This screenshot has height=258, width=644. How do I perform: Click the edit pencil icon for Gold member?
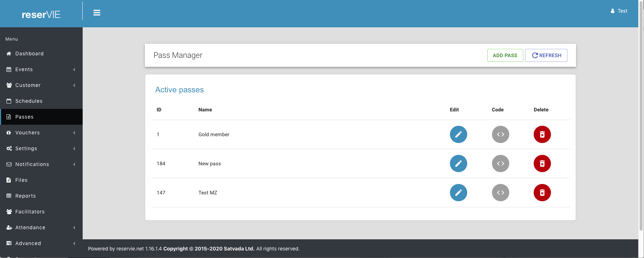pyautogui.click(x=458, y=134)
